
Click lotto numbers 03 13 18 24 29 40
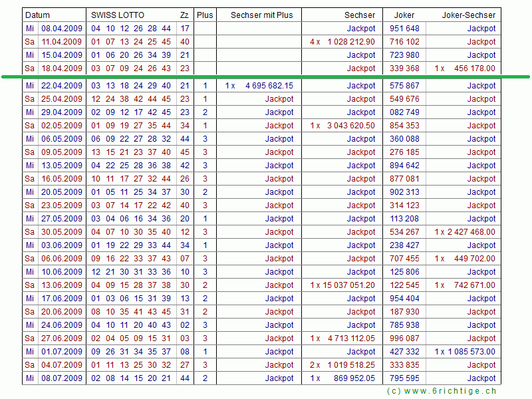[131, 86]
